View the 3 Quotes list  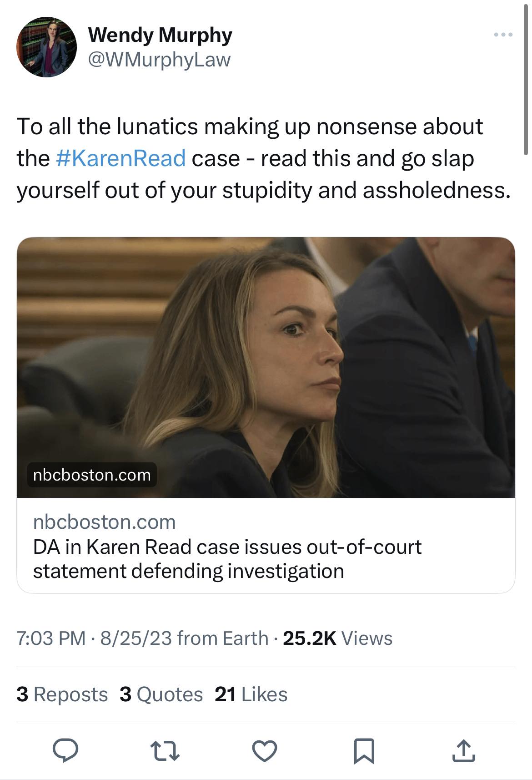tap(161, 694)
